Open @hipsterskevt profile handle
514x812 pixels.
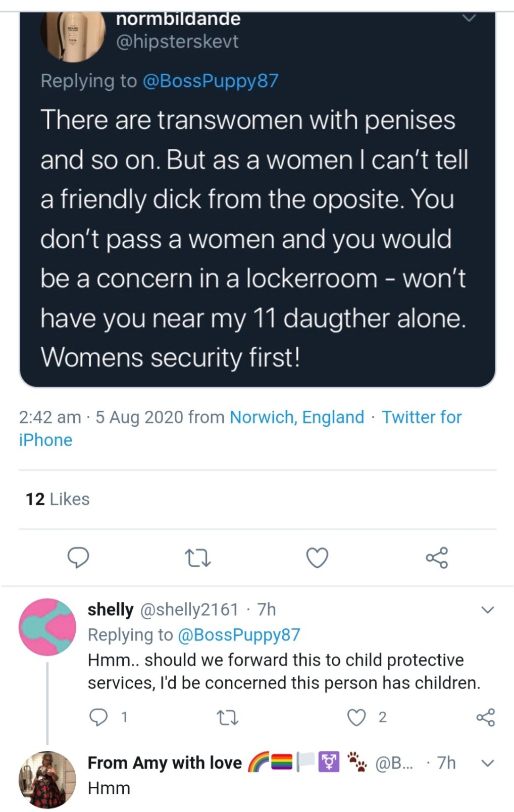[177, 41]
